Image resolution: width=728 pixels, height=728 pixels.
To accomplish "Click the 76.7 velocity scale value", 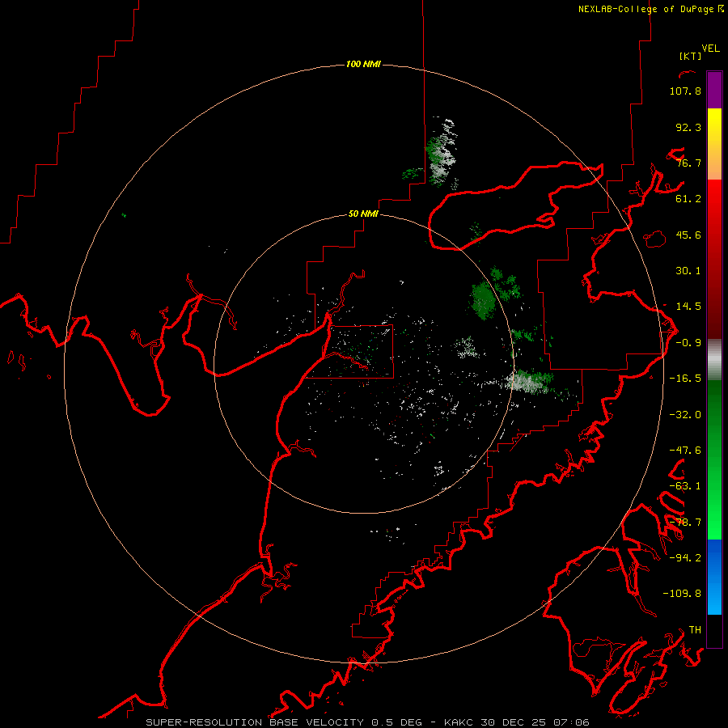I will click(688, 163).
